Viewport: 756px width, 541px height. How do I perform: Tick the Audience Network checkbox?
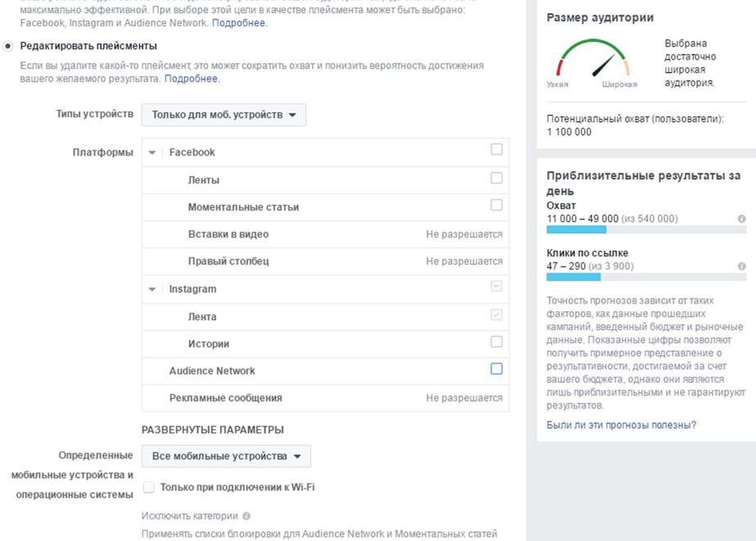click(x=496, y=369)
